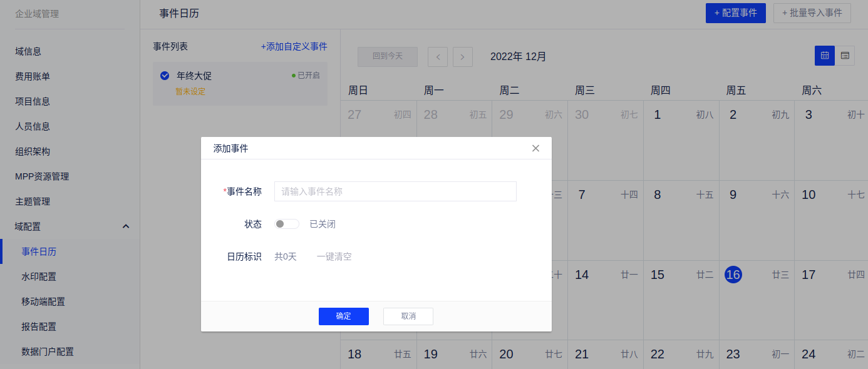The width and height of the screenshot is (868, 369).
Task: Click +添加自定义事件 link
Action: [x=294, y=46]
